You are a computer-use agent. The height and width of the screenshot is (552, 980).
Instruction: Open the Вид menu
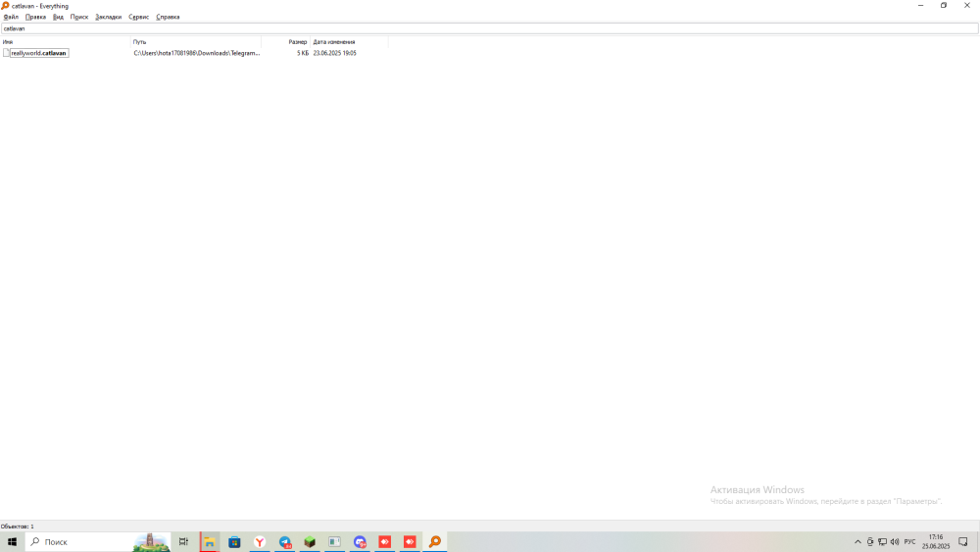tap(58, 17)
